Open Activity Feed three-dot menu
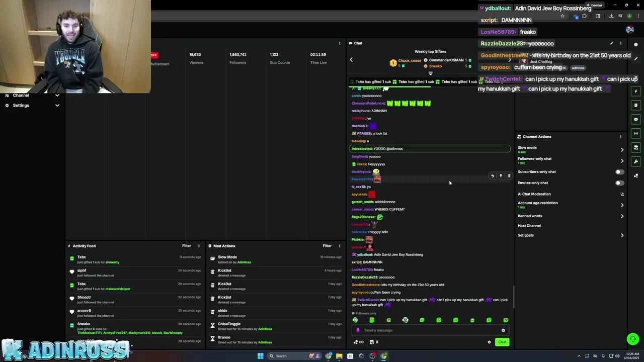The width and height of the screenshot is (644, 362). (x=199, y=246)
